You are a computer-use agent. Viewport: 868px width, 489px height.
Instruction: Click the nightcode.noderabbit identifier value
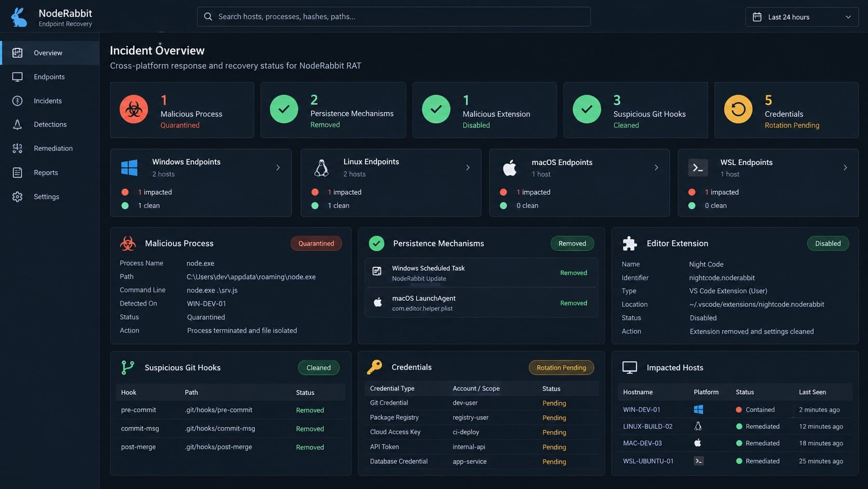[722, 278]
